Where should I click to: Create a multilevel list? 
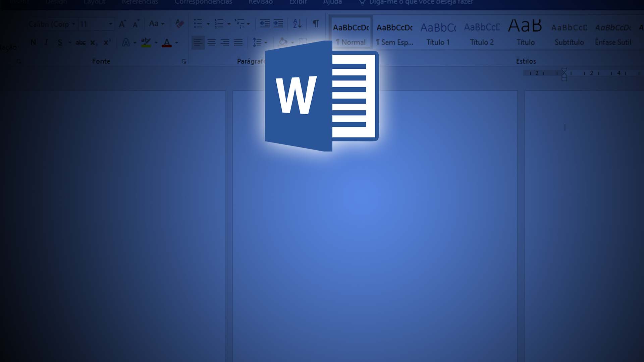click(240, 23)
